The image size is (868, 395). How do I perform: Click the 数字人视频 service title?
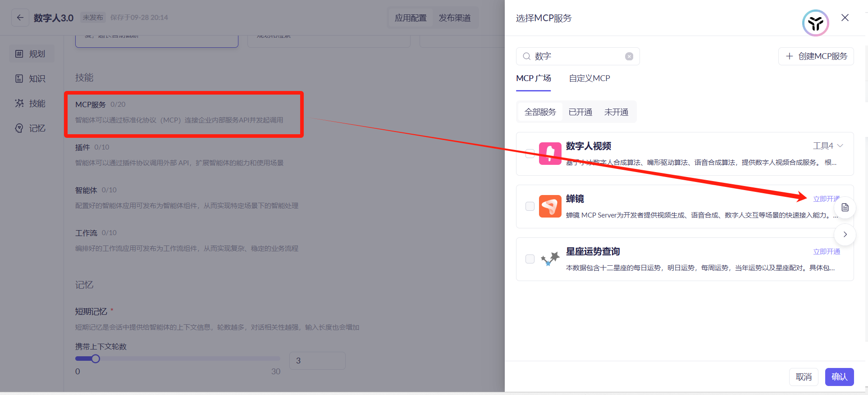[589, 146]
